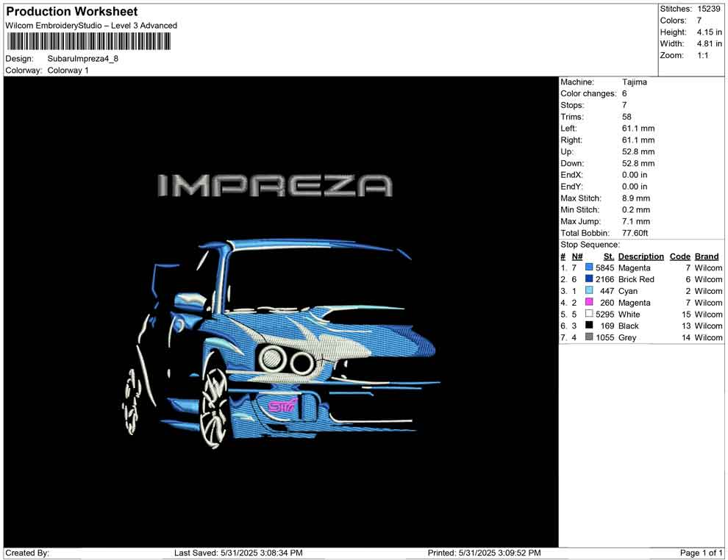Screen dimensions: 728x560
Task: Click the 'Stop Sequence:' label
Action: (590, 245)
